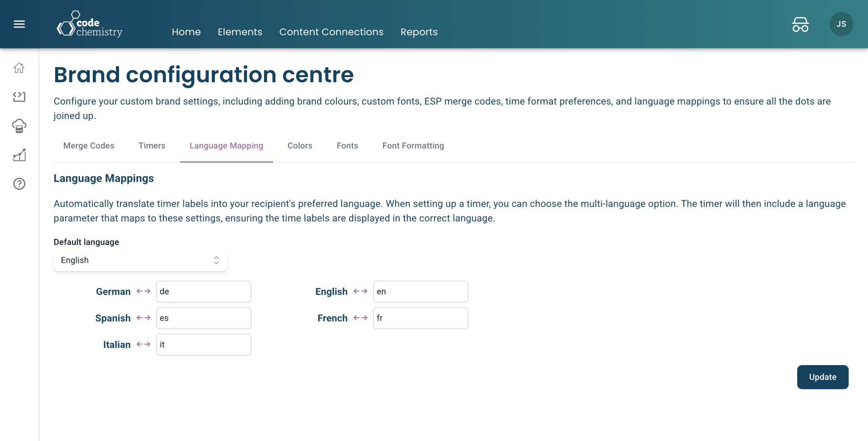Open the Font Formatting tab
Image resolution: width=868 pixels, height=441 pixels.
[413, 146]
